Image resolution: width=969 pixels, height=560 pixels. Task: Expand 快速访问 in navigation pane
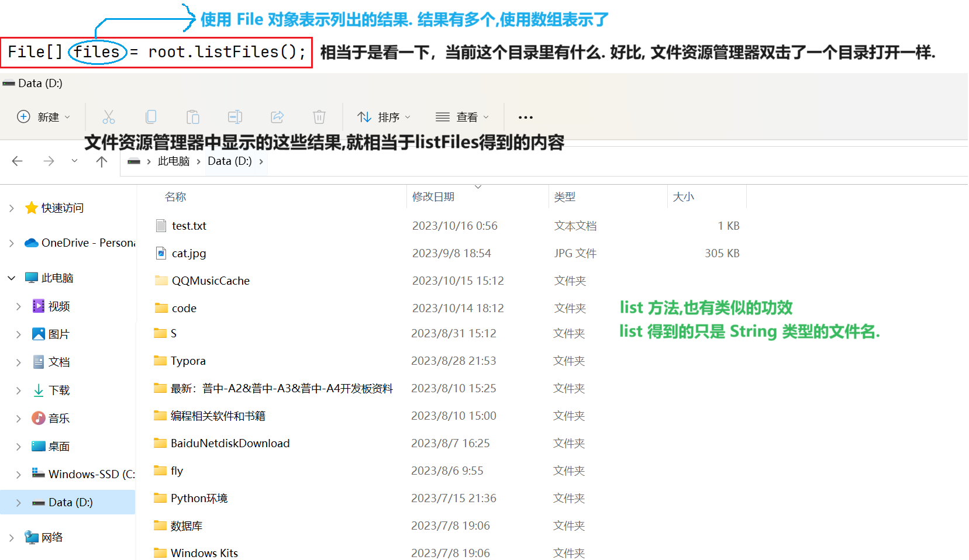click(x=12, y=208)
